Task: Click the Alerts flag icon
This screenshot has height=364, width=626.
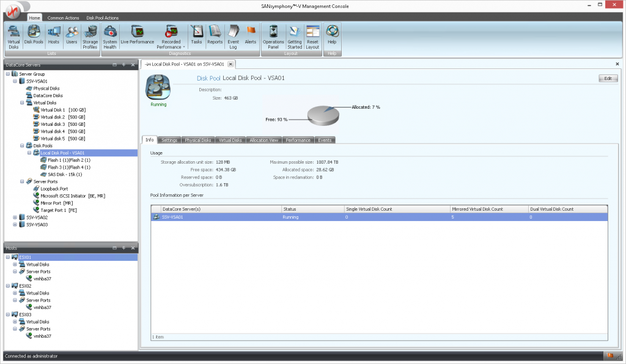Action: [x=251, y=35]
